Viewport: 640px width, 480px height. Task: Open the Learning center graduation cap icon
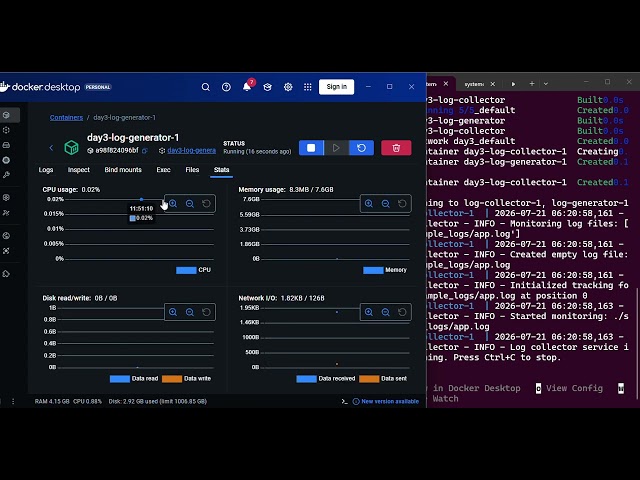coord(267,87)
